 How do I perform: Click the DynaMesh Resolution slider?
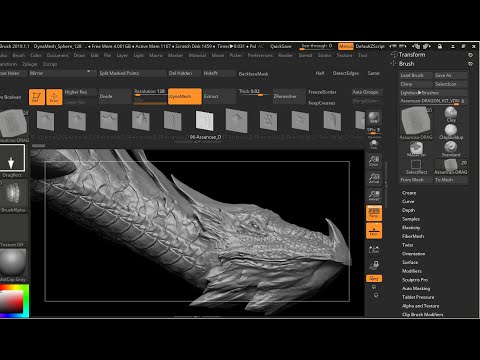[150, 92]
